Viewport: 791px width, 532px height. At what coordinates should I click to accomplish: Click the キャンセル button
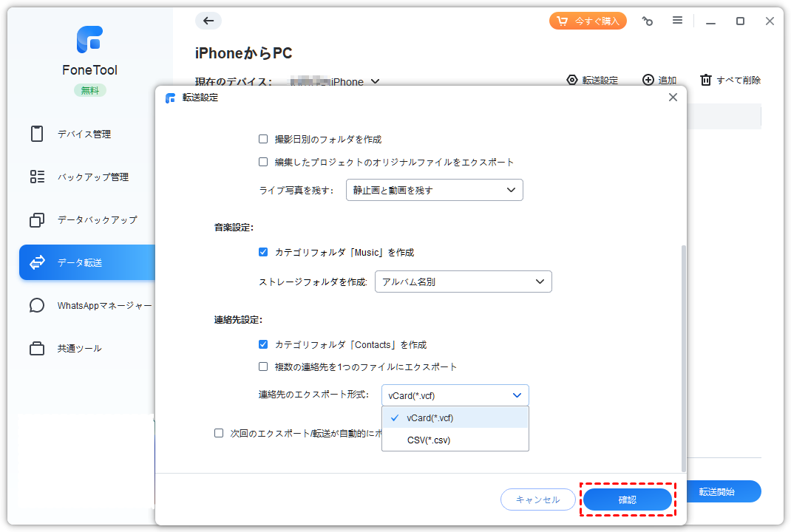tap(537, 499)
